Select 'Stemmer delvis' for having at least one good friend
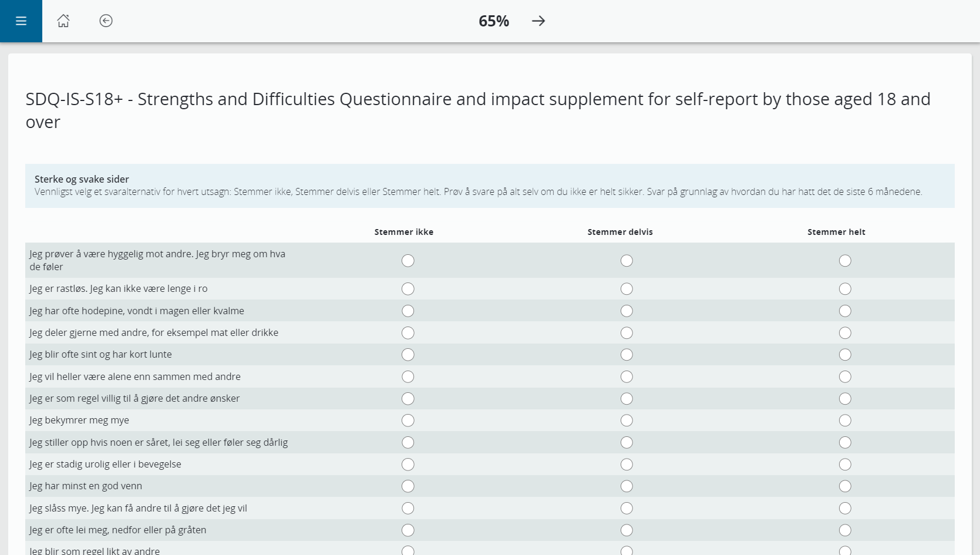 [626, 486]
